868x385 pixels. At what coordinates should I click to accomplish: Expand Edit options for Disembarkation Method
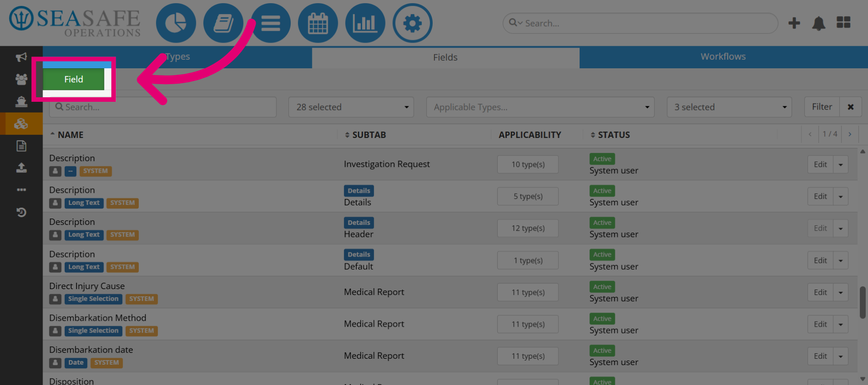[841, 324]
